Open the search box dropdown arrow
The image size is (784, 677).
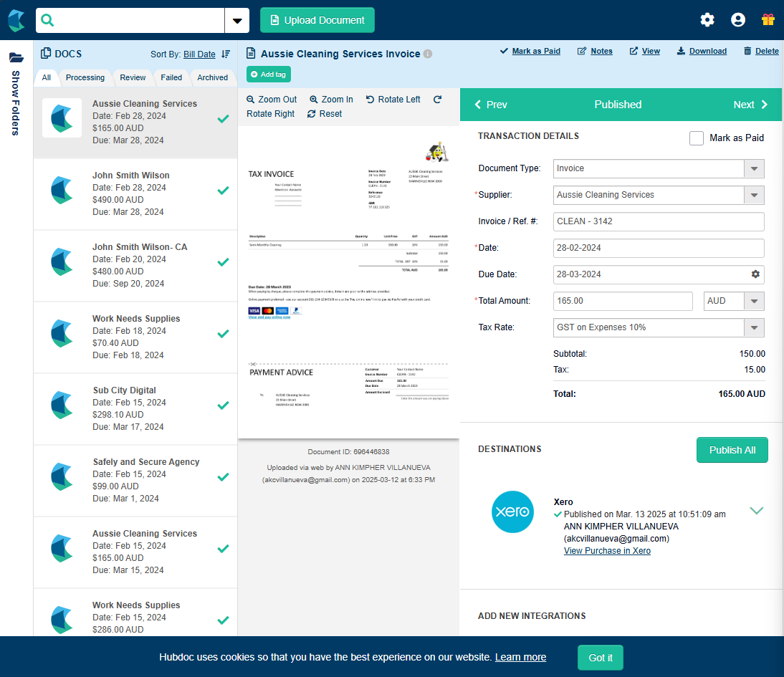point(237,21)
